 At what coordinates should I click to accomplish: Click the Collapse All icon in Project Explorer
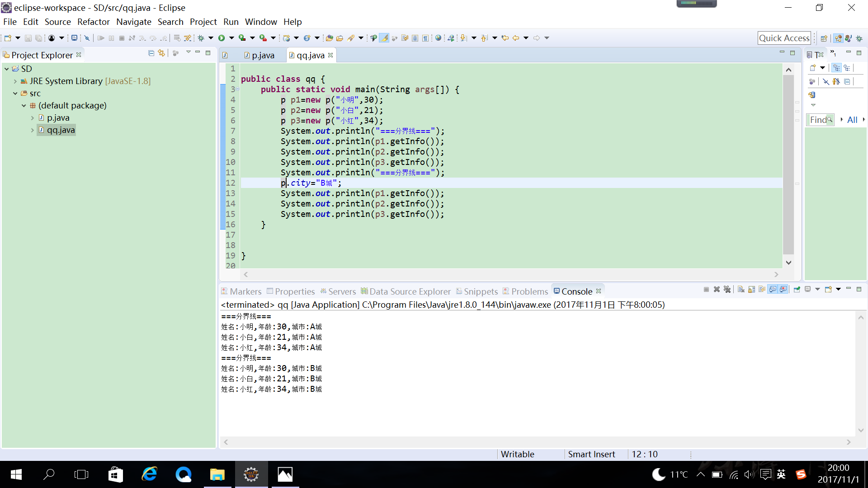(x=151, y=53)
